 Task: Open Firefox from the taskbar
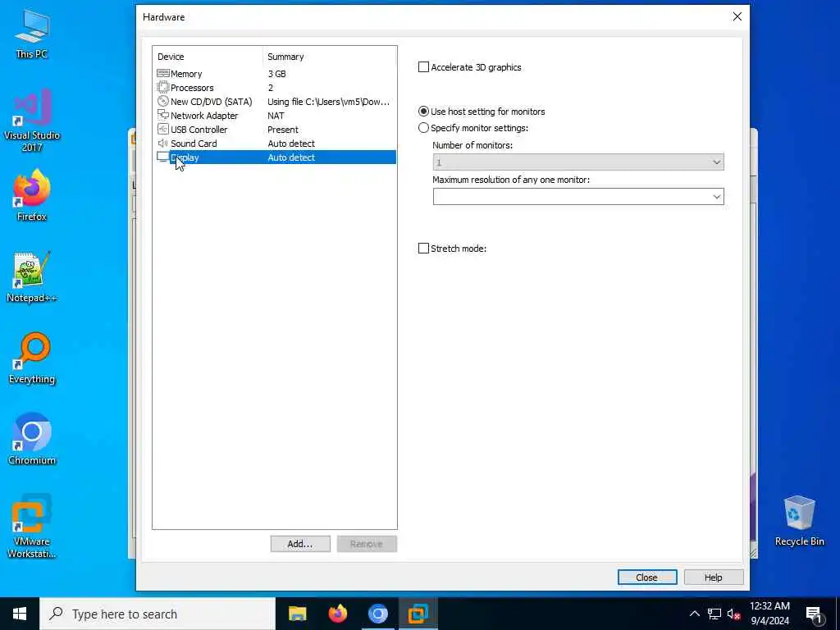[x=337, y=614]
